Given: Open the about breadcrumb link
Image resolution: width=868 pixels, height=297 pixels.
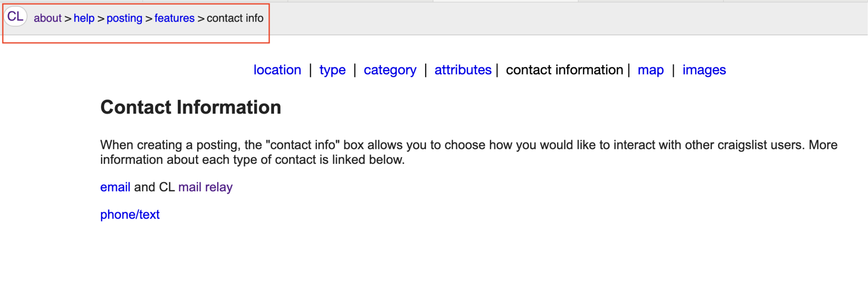Looking at the screenshot, I should tap(48, 18).
